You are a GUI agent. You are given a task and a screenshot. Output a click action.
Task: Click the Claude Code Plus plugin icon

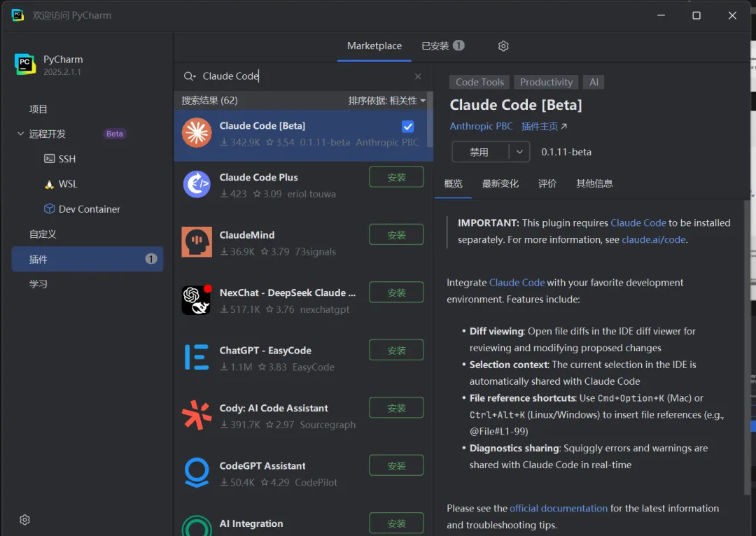click(x=197, y=184)
